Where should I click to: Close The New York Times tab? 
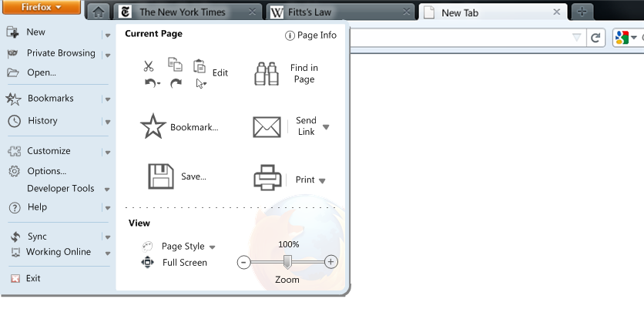(x=253, y=12)
